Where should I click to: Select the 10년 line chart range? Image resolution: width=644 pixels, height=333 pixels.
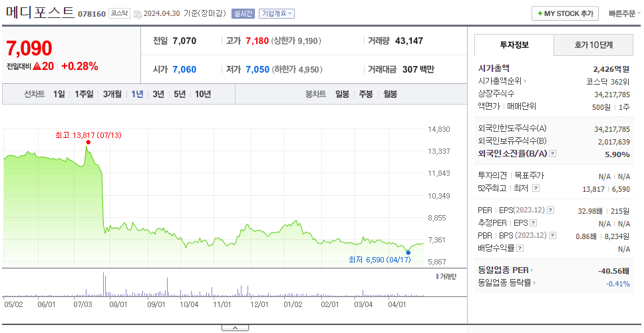pos(203,94)
